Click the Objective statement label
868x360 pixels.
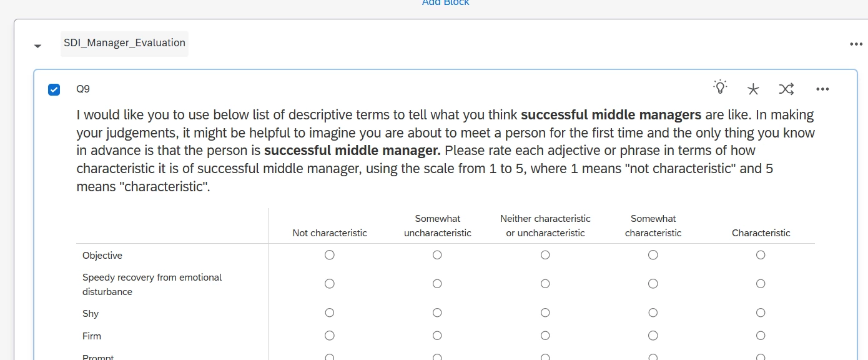[x=102, y=256]
